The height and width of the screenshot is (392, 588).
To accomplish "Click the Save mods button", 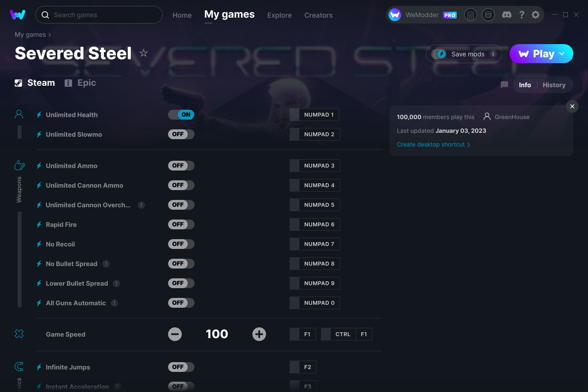I will tap(464, 54).
